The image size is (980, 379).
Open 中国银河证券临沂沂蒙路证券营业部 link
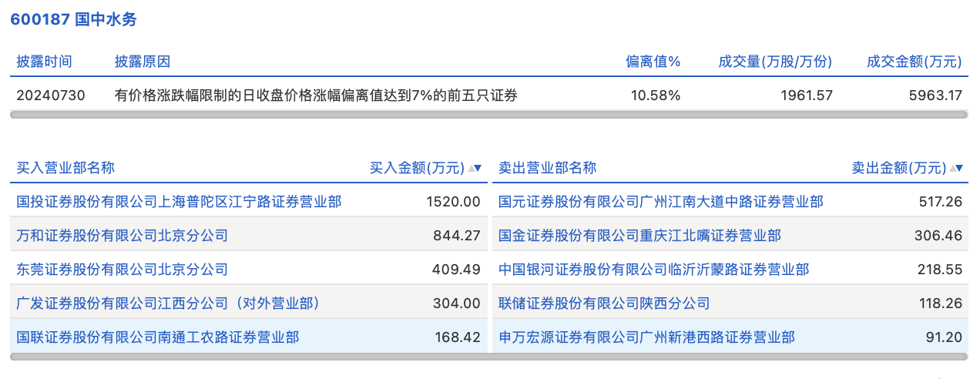pos(654,270)
